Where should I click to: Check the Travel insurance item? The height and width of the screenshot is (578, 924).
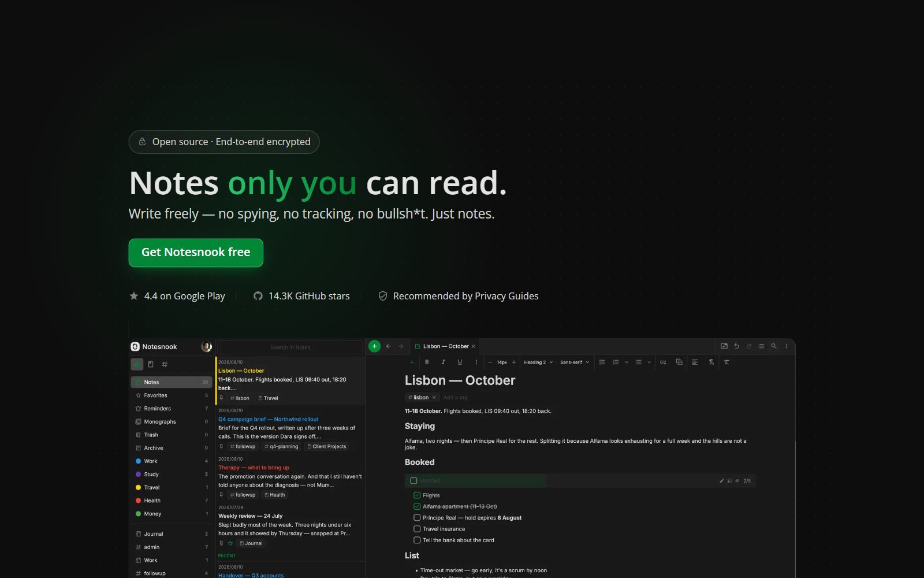(x=417, y=529)
